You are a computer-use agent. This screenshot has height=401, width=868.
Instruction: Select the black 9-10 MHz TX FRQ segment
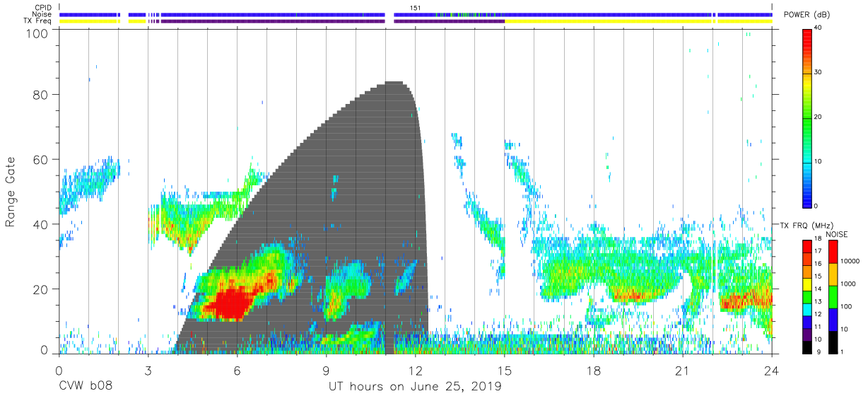808,347
